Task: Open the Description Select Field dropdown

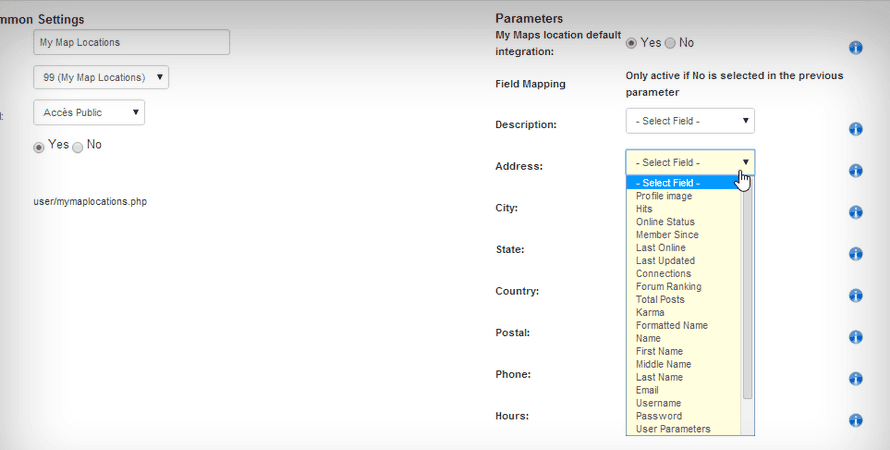Action: (x=690, y=121)
